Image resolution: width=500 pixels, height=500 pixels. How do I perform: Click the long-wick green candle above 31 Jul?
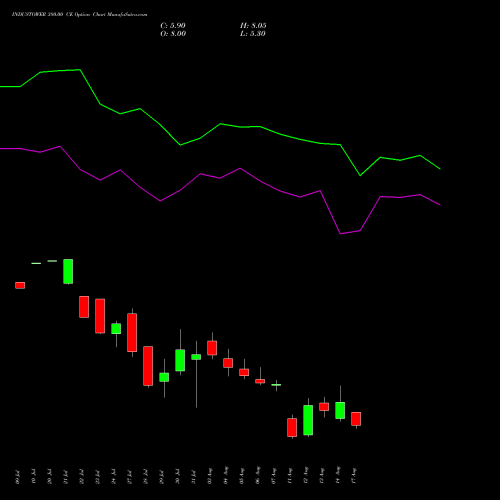196,357
